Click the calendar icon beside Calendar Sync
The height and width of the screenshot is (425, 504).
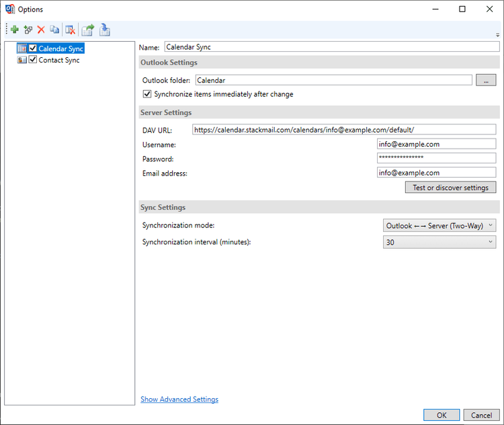click(22, 48)
